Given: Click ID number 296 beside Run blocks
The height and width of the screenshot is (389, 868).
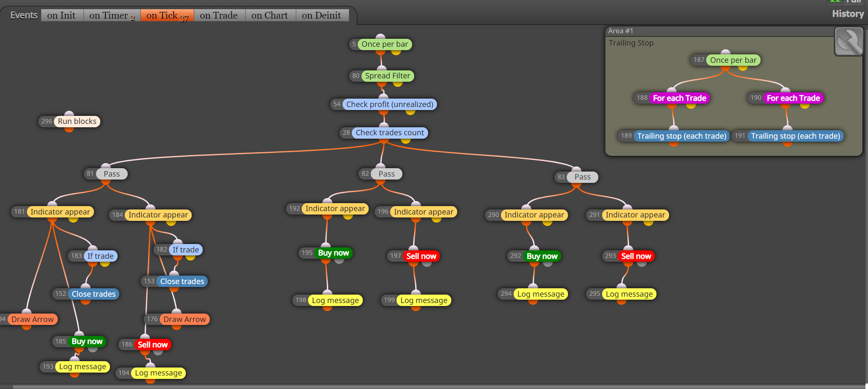Looking at the screenshot, I should click(47, 121).
